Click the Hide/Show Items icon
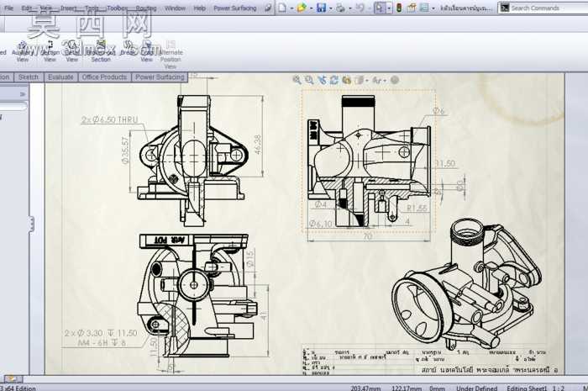This screenshot has width=588, height=391. click(x=377, y=80)
